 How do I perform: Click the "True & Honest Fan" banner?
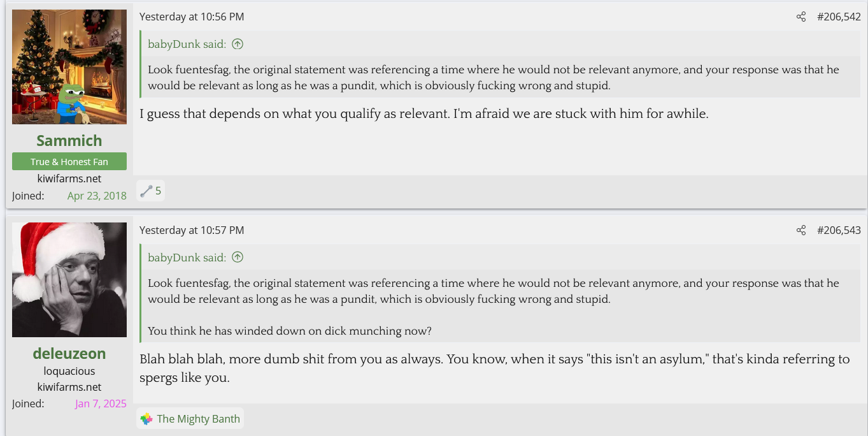(x=69, y=162)
